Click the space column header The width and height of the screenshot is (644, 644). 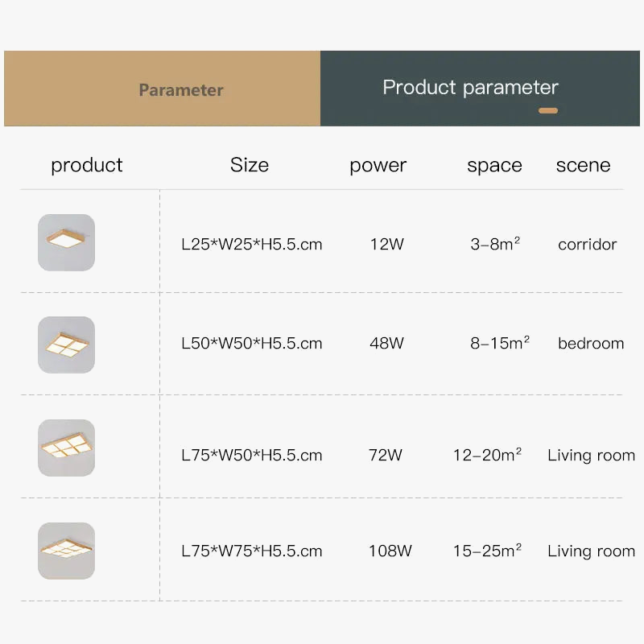494,166
